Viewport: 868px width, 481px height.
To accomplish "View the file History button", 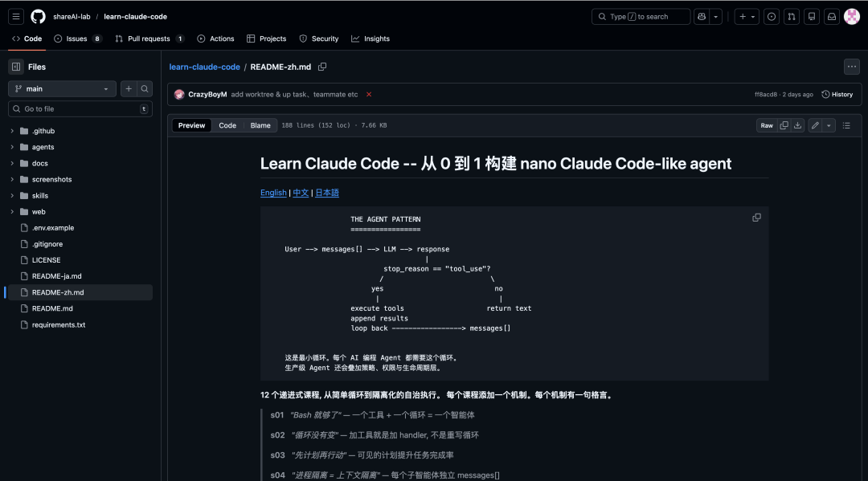I will click(837, 94).
